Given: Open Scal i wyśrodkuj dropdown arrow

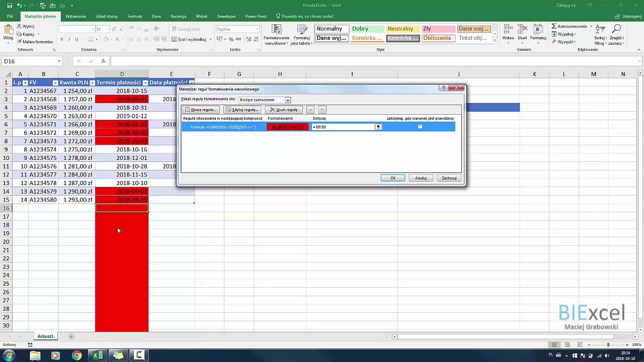Looking at the screenshot, I should [210, 39].
